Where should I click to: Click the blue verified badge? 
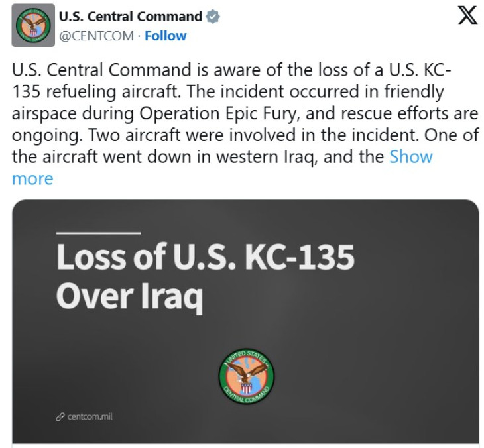pyautogui.click(x=213, y=17)
